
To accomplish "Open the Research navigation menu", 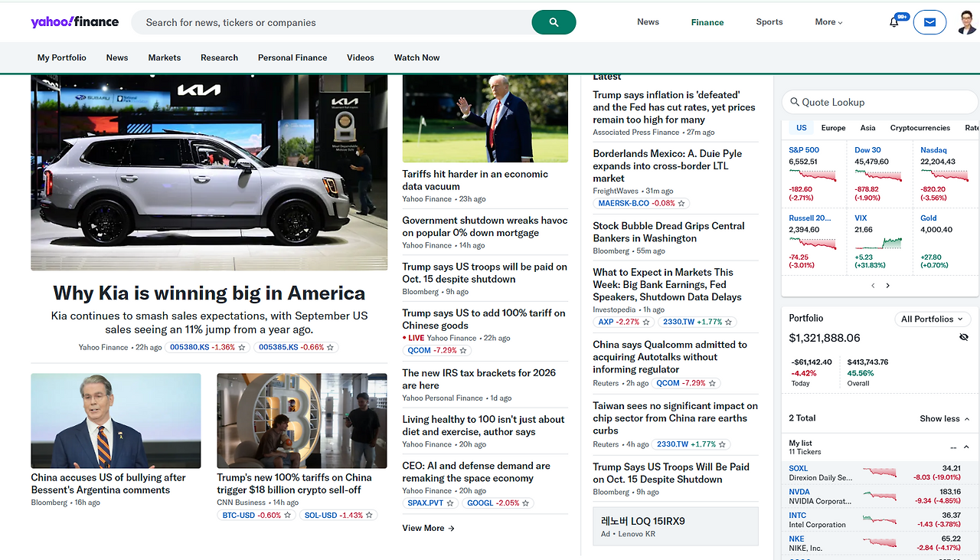I will 219,57.
